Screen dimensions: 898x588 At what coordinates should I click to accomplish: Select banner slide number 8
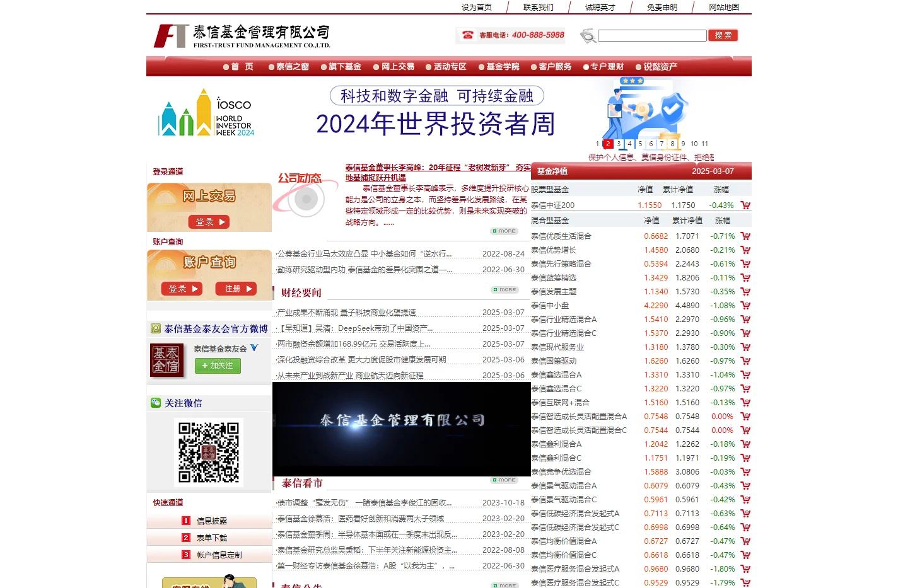point(672,144)
